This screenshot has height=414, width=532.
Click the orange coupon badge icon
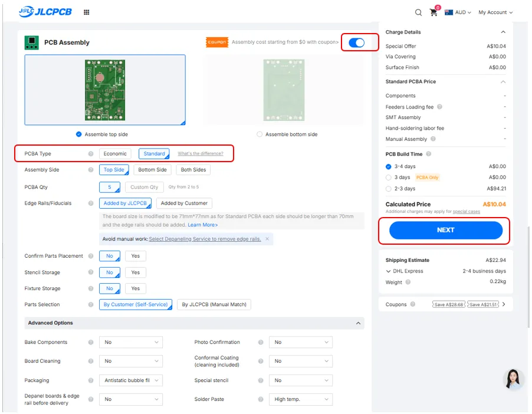(x=217, y=42)
